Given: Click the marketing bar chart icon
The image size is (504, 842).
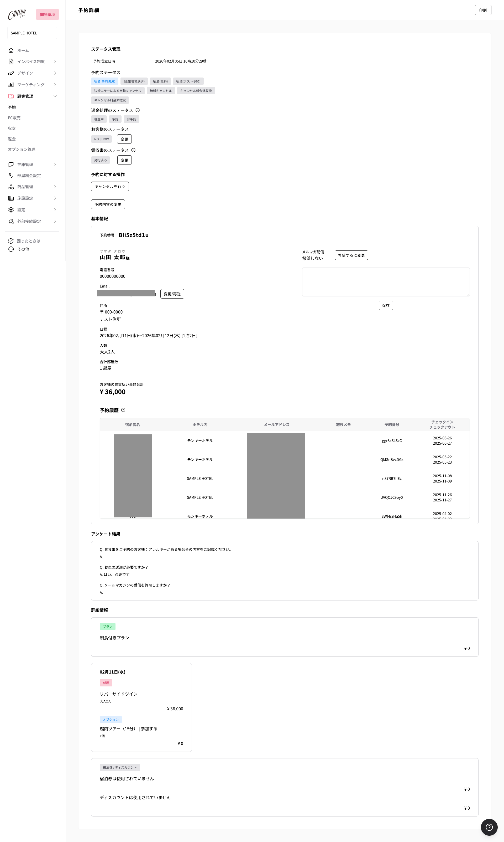Looking at the screenshot, I should [11, 85].
